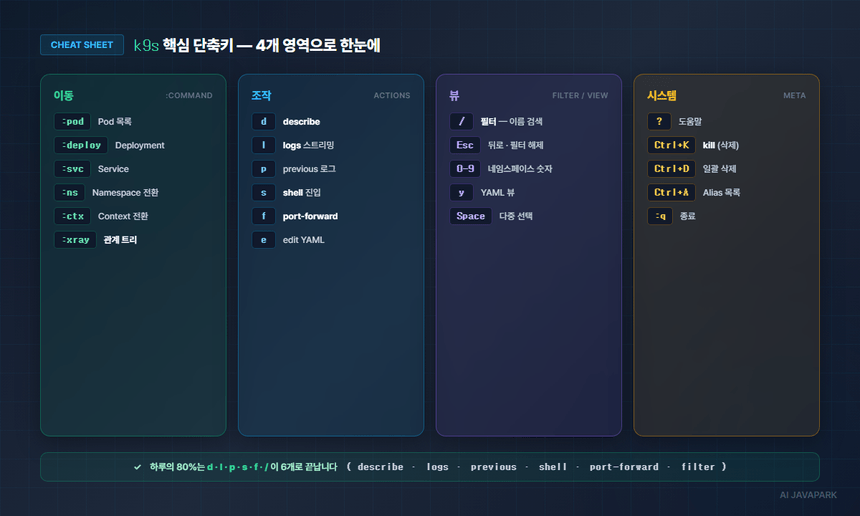Select the "Service" label

pyautogui.click(x=114, y=169)
